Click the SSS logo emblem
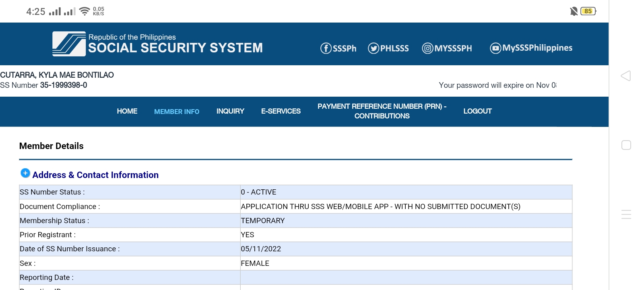 tap(69, 44)
